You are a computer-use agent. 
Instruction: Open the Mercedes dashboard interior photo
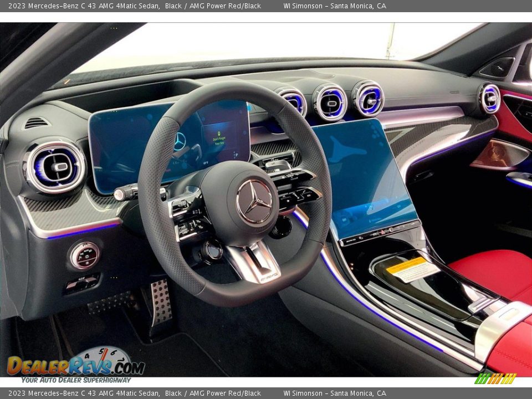point(266,199)
